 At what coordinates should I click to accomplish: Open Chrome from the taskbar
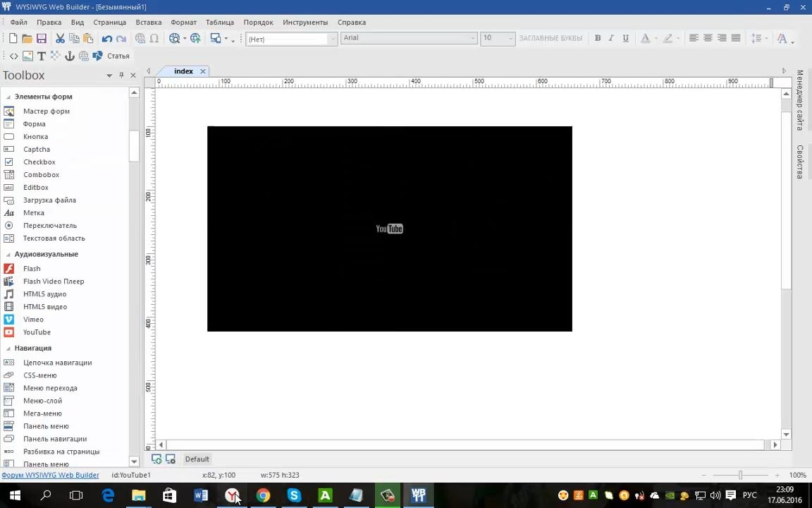click(263, 495)
